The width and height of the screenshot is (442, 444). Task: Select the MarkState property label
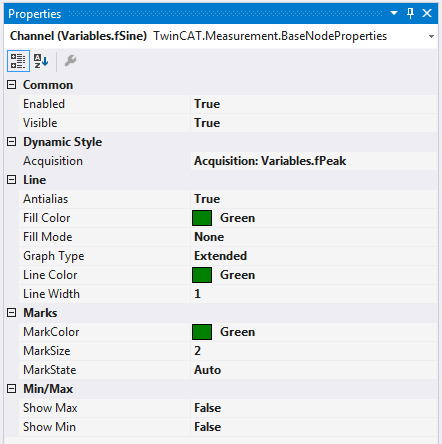(x=50, y=370)
